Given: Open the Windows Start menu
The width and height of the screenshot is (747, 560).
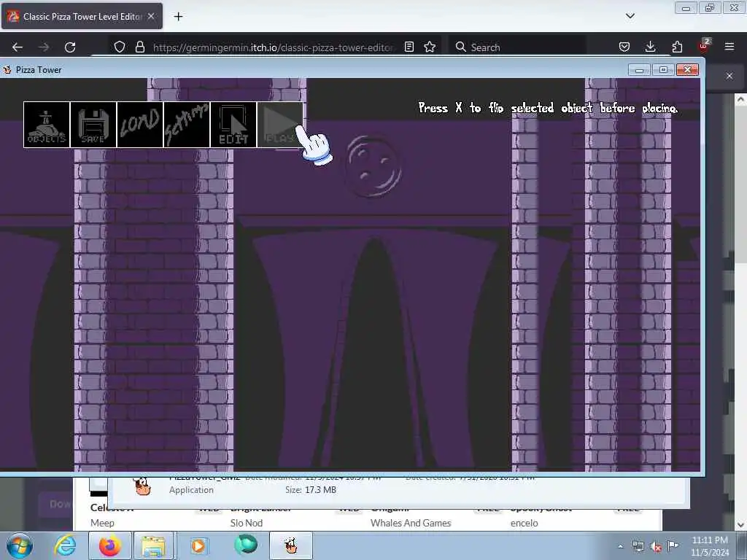Looking at the screenshot, I should [20, 545].
